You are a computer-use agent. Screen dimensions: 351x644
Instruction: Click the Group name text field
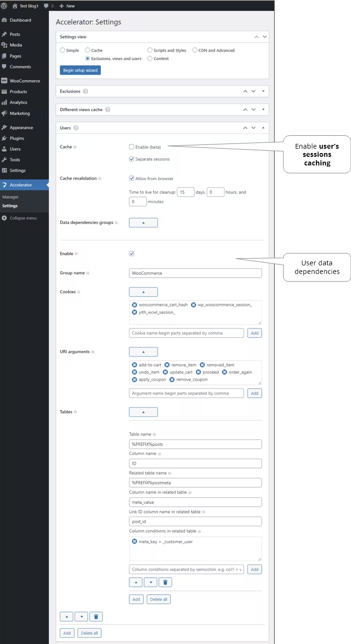click(x=195, y=273)
